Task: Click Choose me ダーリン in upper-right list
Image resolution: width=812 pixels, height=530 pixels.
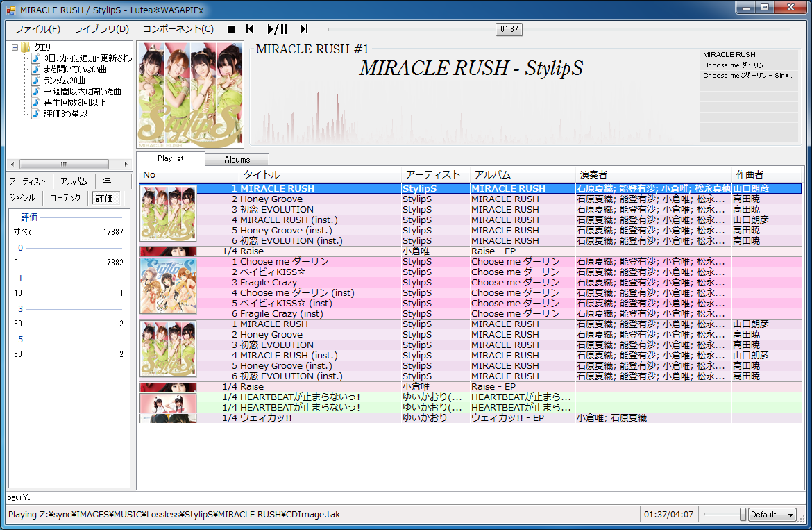Action: [x=748, y=65]
